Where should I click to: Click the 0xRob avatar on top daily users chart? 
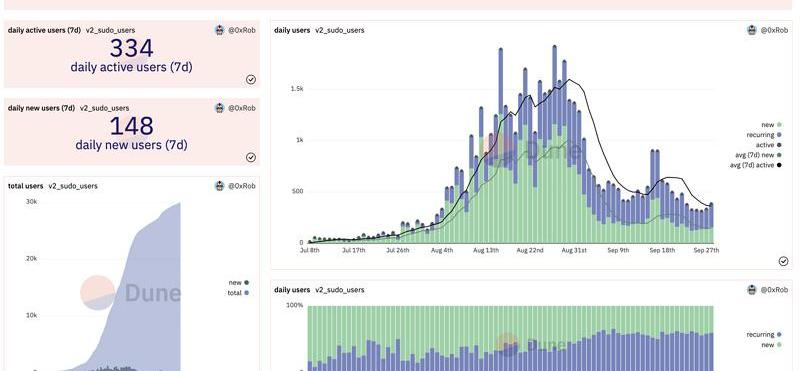tap(752, 30)
